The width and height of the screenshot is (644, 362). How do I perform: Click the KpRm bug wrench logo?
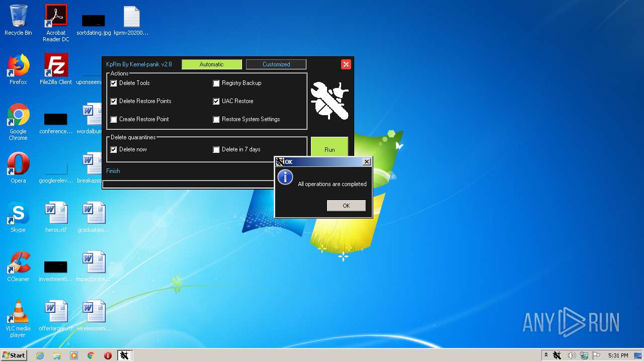pos(330,101)
